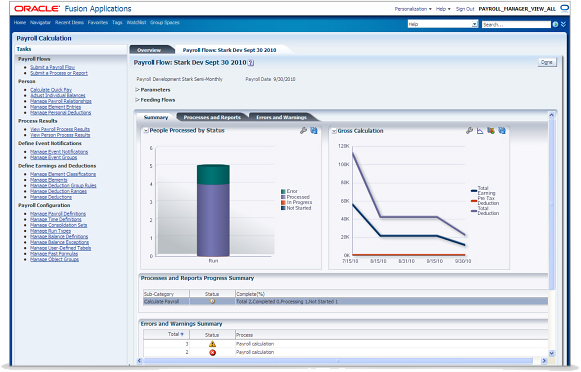Image resolution: width=581 pixels, height=372 pixels.
Task: Click the line chart icon in Gross Calculation
Action: click(x=480, y=130)
